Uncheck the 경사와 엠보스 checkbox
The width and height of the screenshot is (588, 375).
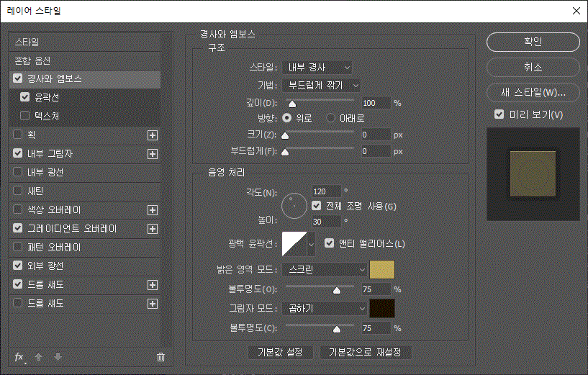(17, 78)
